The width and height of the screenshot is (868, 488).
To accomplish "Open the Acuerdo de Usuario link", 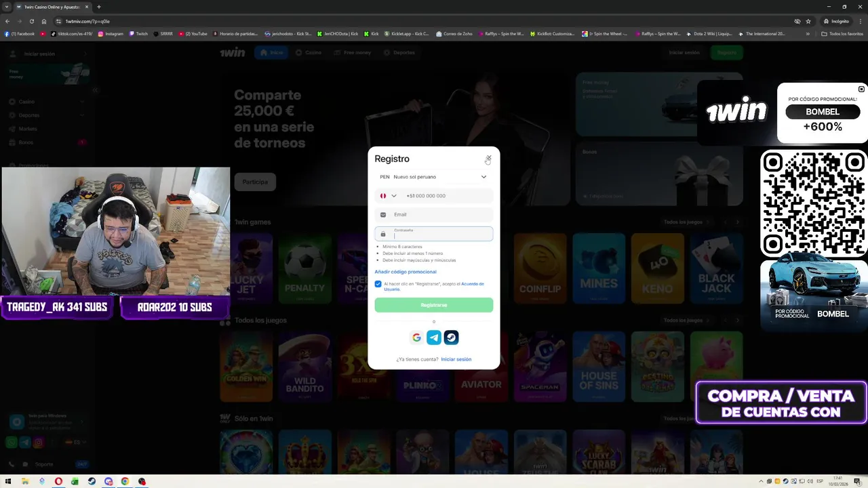I will pyautogui.click(x=472, y=284).
